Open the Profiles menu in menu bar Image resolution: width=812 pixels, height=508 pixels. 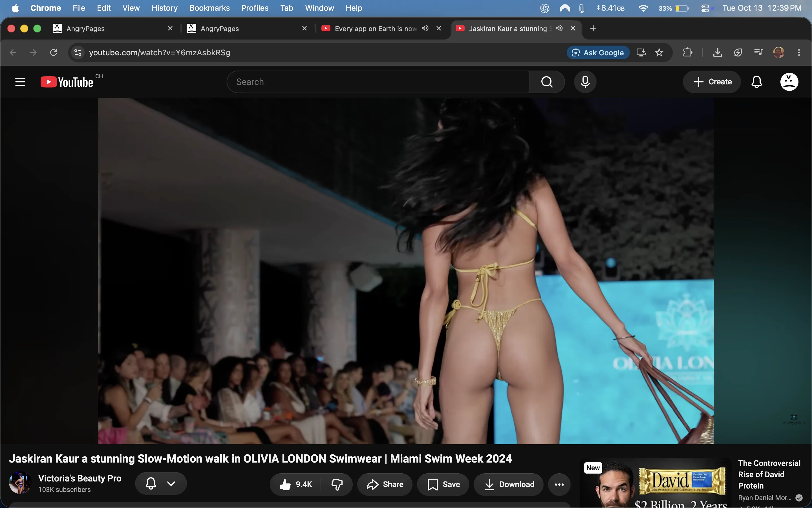[x=255, y=8]
